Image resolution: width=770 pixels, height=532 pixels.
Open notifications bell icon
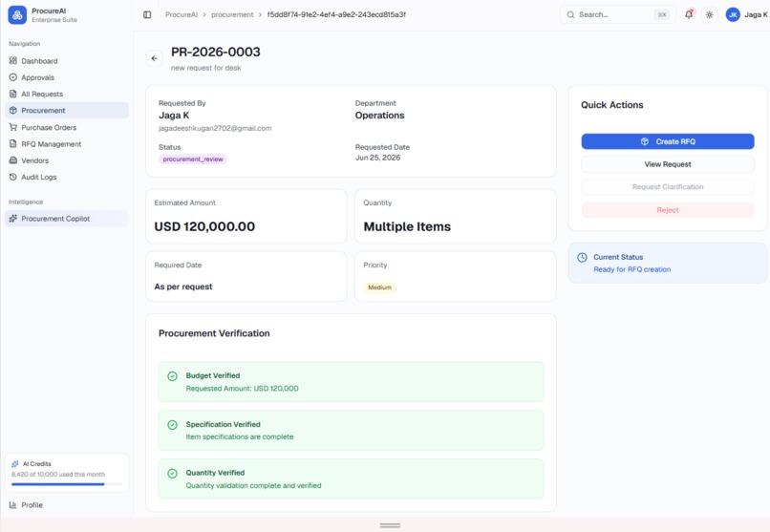coord(689,14)
